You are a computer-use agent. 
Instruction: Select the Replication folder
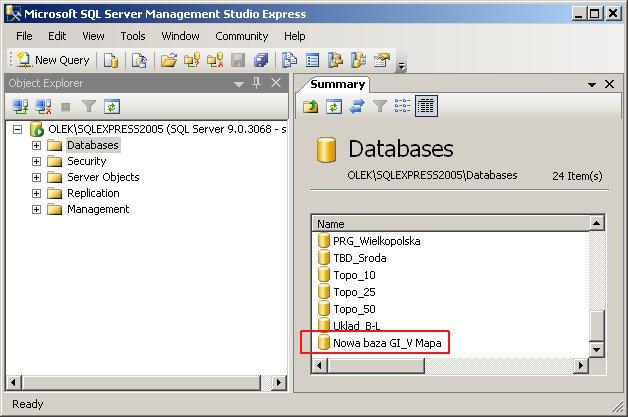[93, 193]
